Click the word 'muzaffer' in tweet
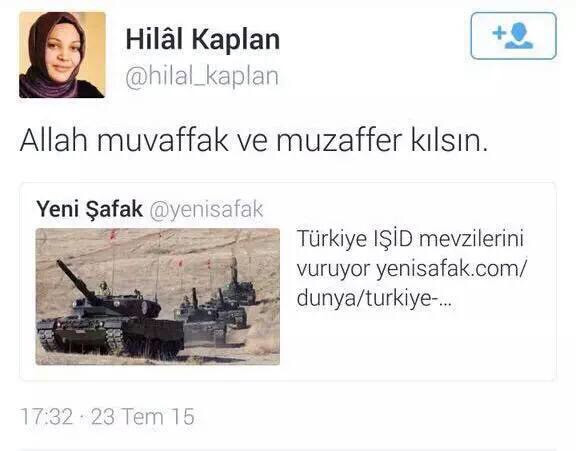Viewport: 576px width, 451px height. [339, 140]
